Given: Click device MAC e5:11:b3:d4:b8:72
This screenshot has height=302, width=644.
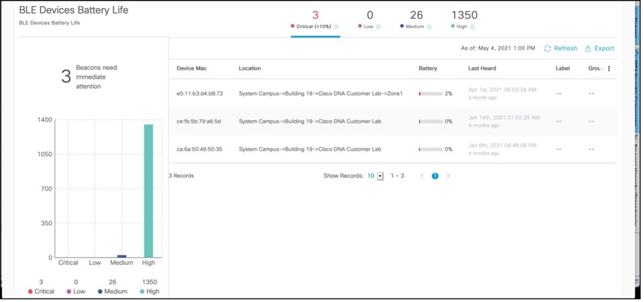Looking at the screenshot, I should click(199, 93).
